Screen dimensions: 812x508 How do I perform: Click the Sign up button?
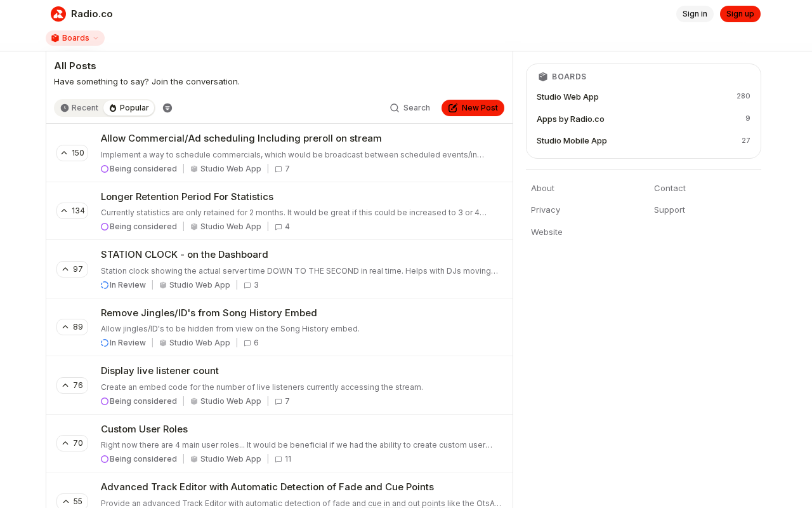pyautogui.click(x=740, y=14)
